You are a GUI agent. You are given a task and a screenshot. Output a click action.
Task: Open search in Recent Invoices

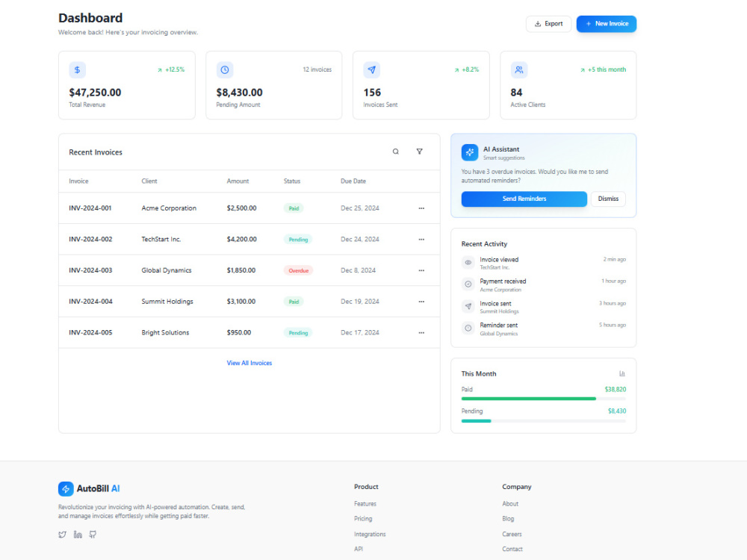click(395, 152)
